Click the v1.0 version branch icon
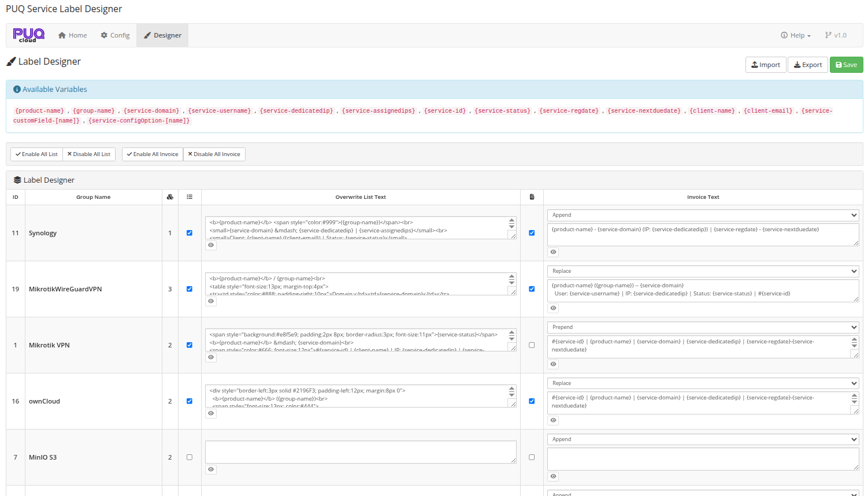 pyautogui.click(x=829, y=35)
